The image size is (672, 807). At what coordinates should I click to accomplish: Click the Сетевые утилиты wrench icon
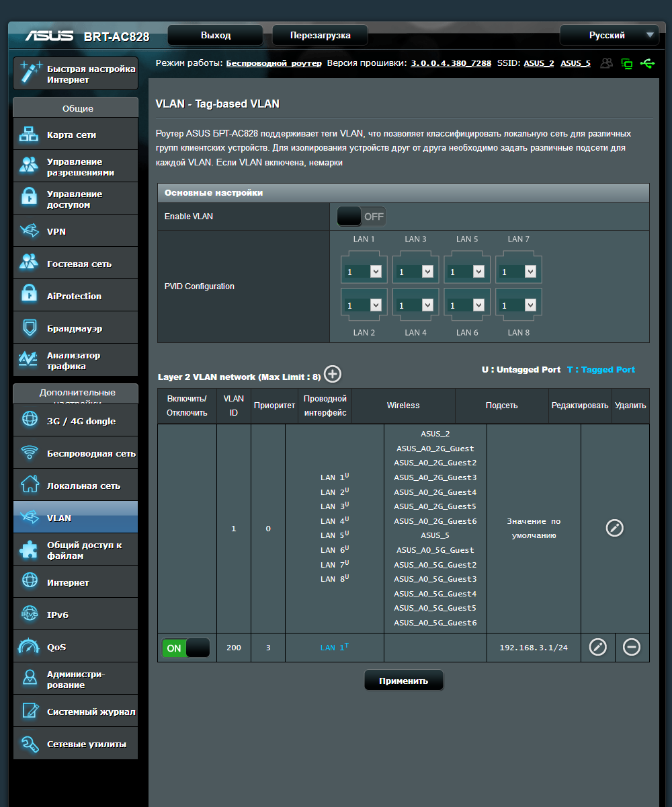pyautogui.click(x=30, y=743)
